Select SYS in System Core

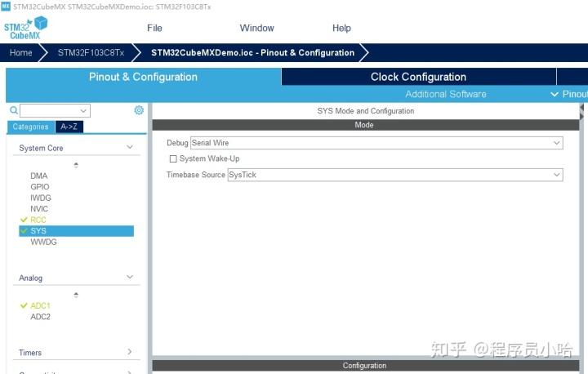(76, 231)
